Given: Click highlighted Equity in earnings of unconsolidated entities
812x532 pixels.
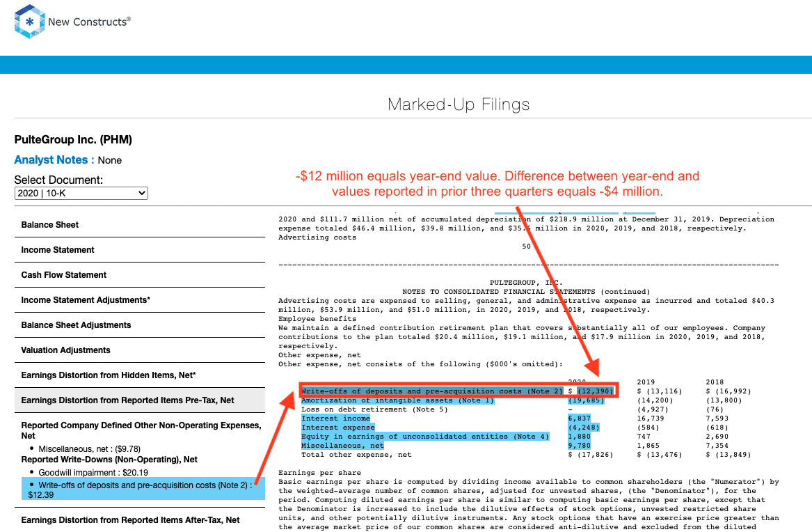Looking at the screenshot, I should (x=425, y=437).
